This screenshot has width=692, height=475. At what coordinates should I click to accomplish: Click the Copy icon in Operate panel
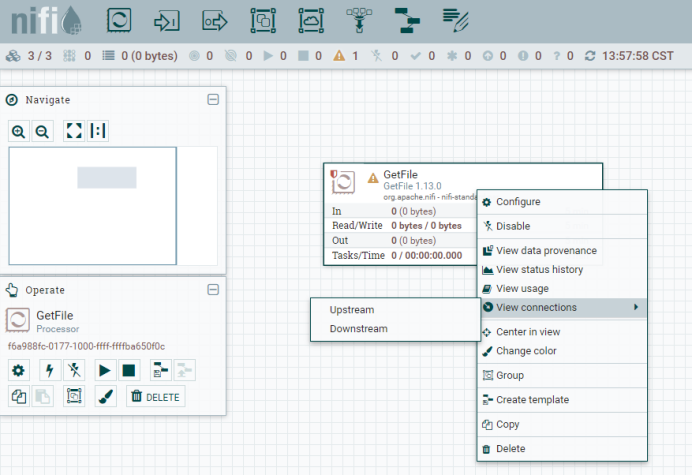coord(19,396)
